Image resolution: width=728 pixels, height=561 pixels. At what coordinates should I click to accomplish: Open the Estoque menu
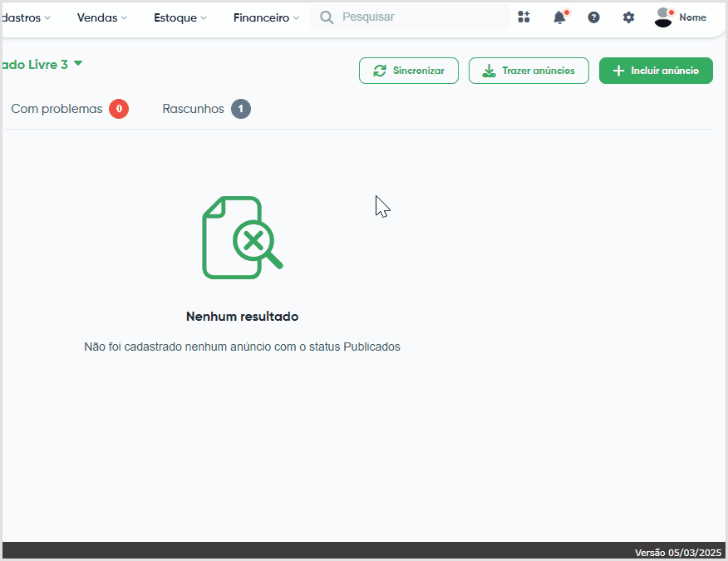180,17
